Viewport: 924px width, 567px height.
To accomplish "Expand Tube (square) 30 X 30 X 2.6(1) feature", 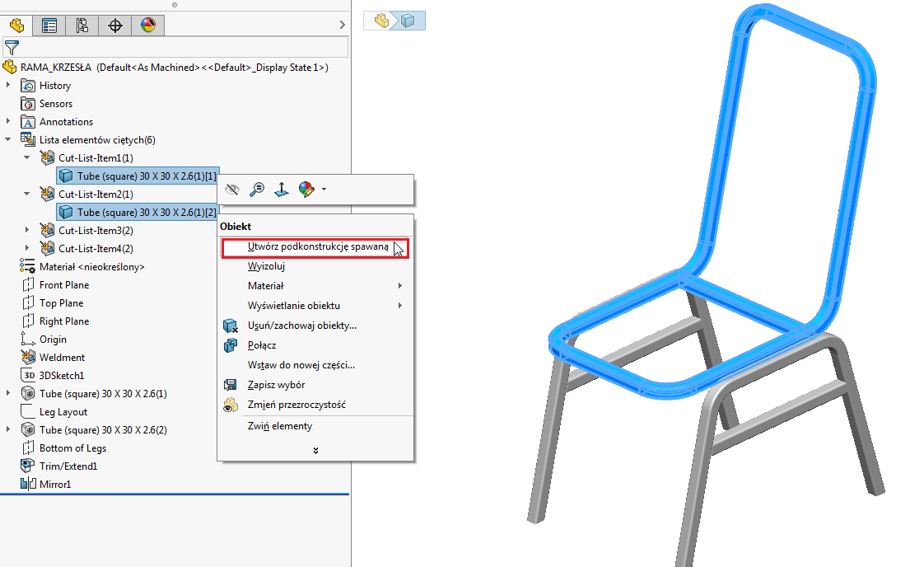I will [8, 393].
